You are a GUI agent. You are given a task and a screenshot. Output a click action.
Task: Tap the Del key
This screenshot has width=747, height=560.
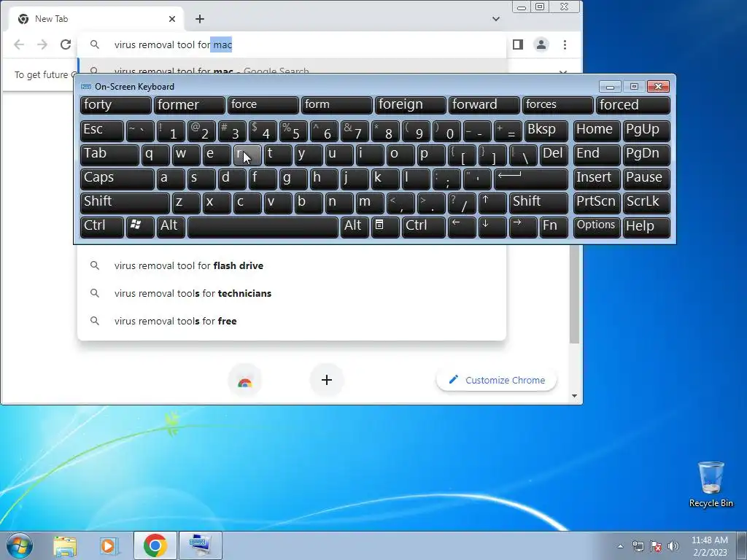[x=554, y=155]
